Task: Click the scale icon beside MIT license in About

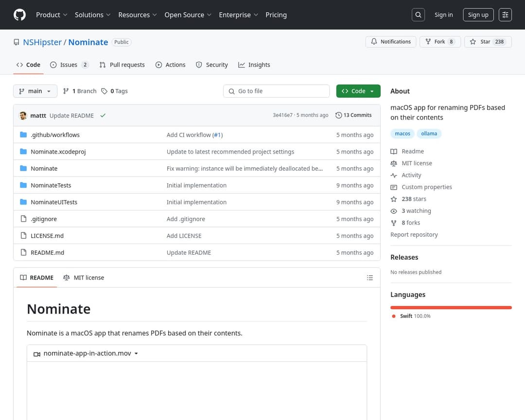Action: coord(394,163)
